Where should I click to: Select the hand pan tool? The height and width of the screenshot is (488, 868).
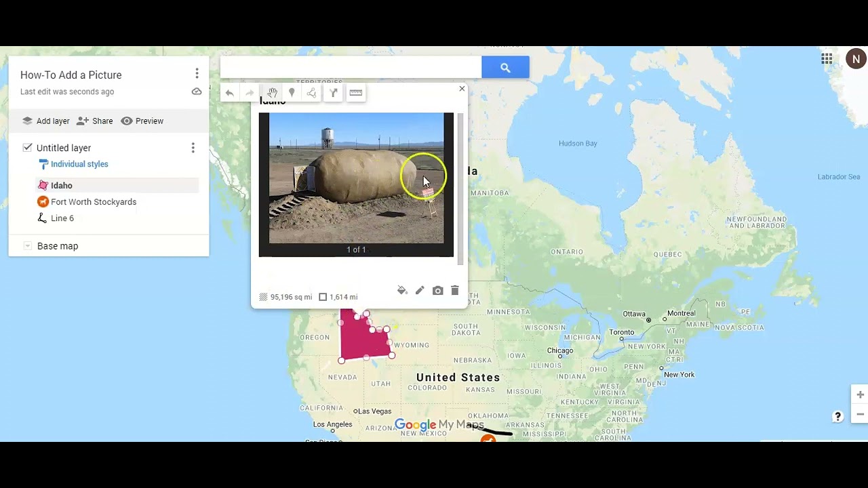point(272,93)
